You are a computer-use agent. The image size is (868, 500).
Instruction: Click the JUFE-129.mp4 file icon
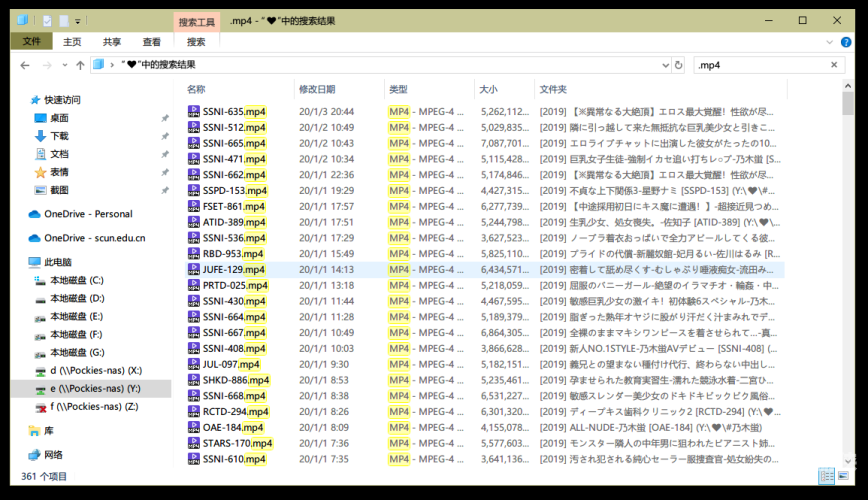pos(194,270)
